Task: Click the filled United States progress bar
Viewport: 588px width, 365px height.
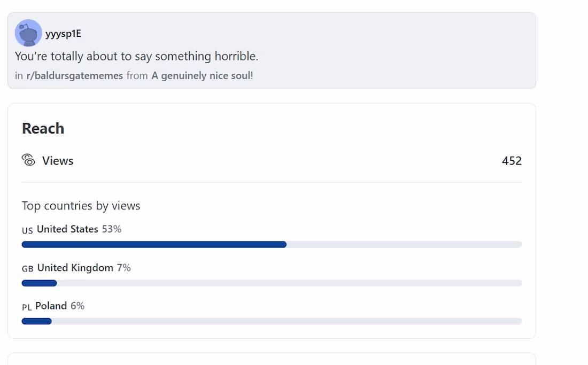Action: 154,245
